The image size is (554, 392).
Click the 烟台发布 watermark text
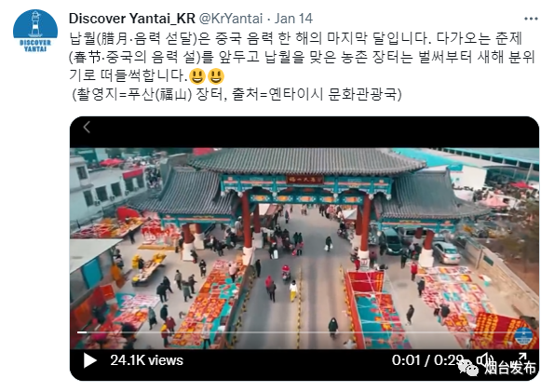point(510,368)
